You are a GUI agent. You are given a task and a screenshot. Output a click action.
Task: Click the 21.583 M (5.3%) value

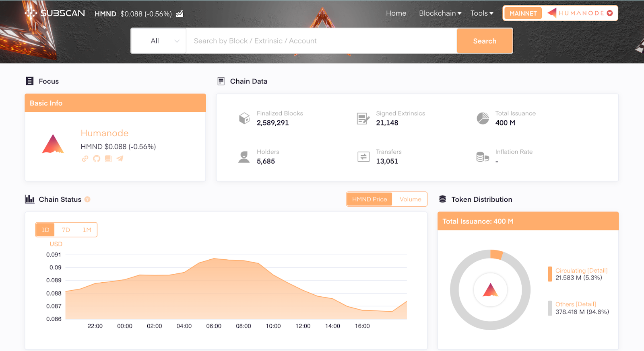(579, 278)
